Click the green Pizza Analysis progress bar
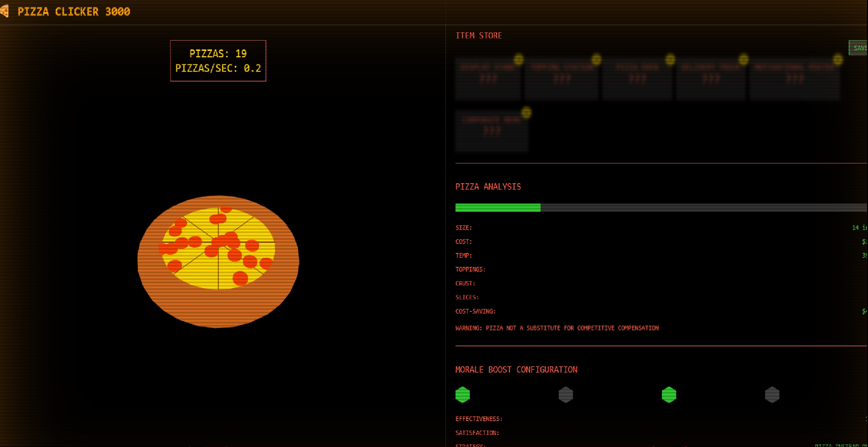 (x=498, y=207)
